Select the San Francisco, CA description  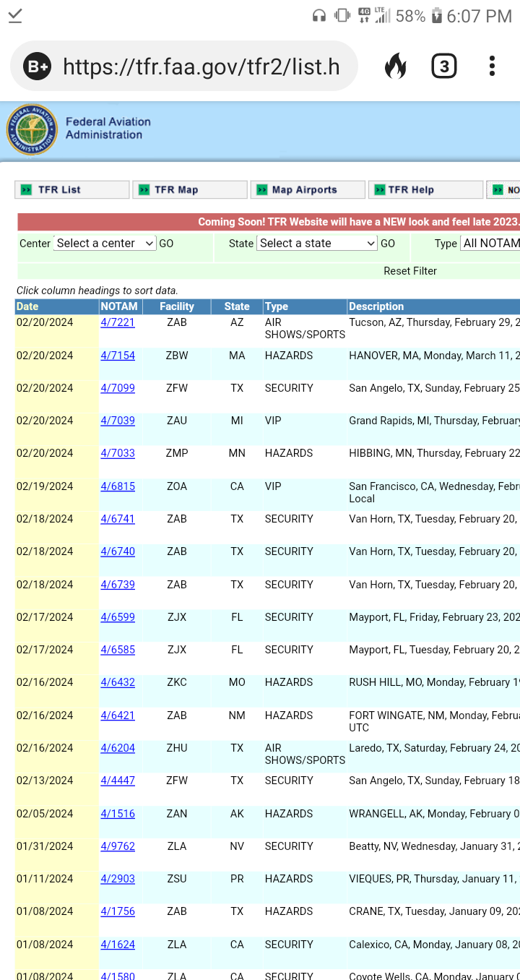coord(434,492)
